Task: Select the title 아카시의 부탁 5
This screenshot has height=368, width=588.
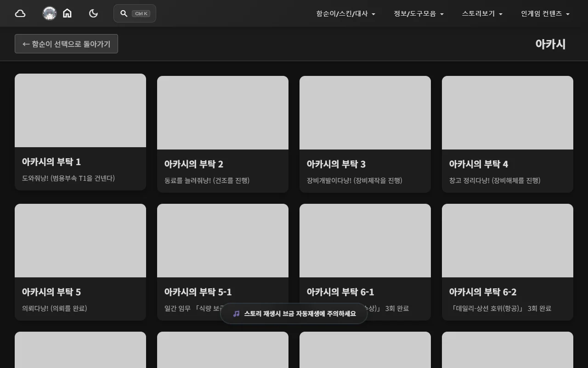Action: [51, 292]
